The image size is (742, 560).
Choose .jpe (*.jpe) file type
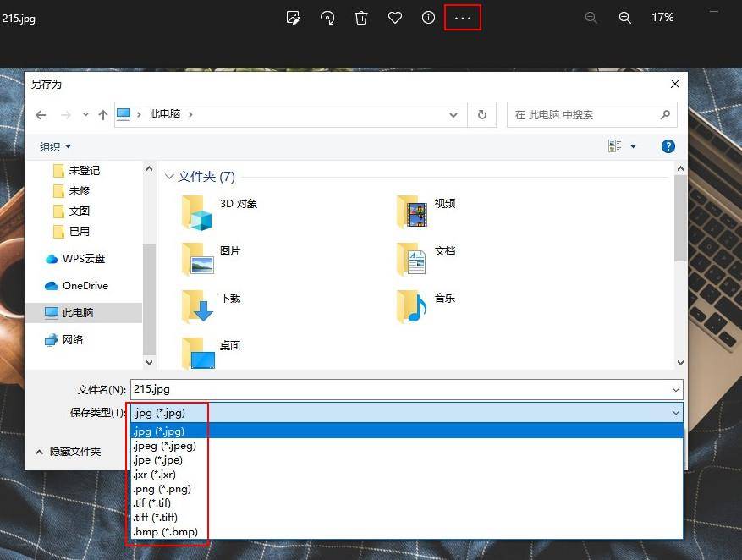(x=406, y=459)
